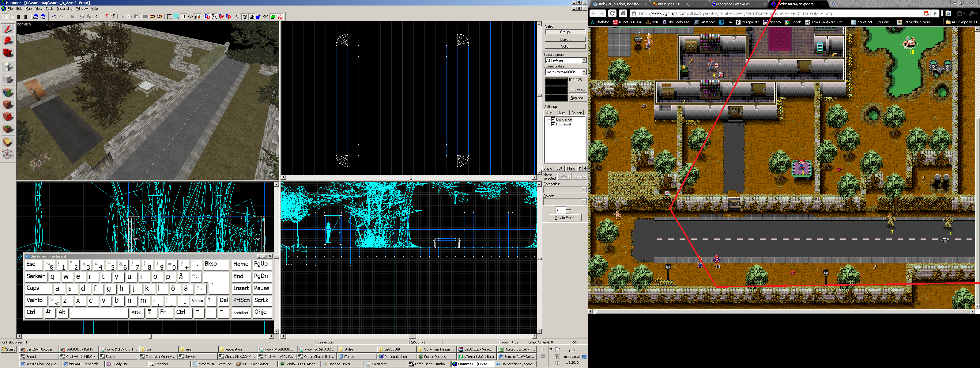
Task: Toggle texture lock 'tl' toolbar button
Action: [183, 16]
